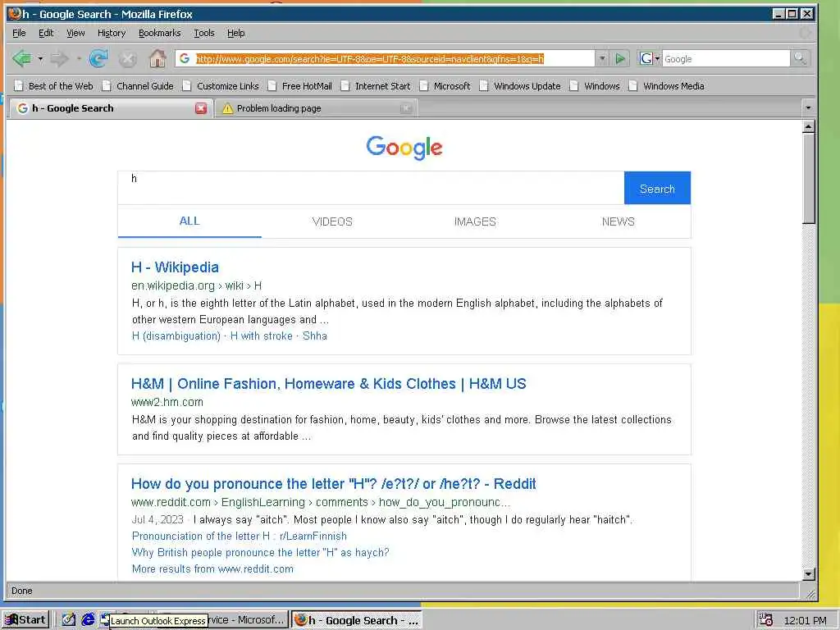Click the Google logo on the page
The image size is (840, 630).
point(404,148)
